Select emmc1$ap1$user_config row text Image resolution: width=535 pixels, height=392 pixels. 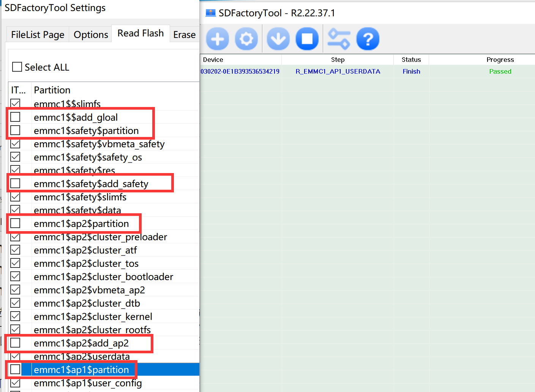tap(88, 383)
